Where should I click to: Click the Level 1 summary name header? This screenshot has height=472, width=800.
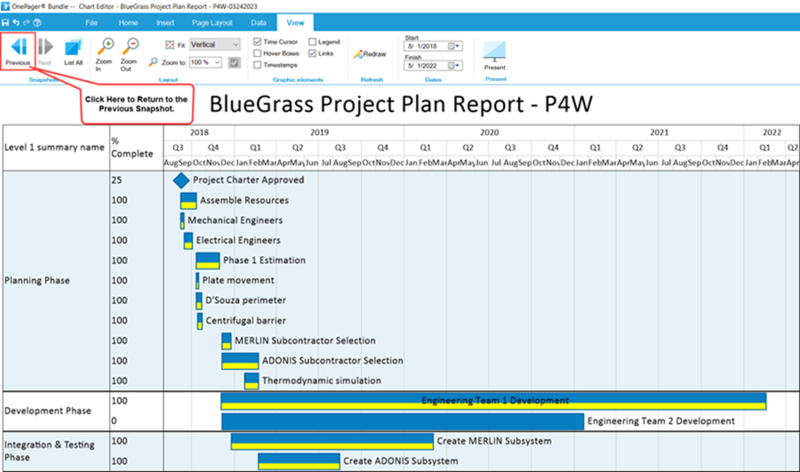coord(55,147)
